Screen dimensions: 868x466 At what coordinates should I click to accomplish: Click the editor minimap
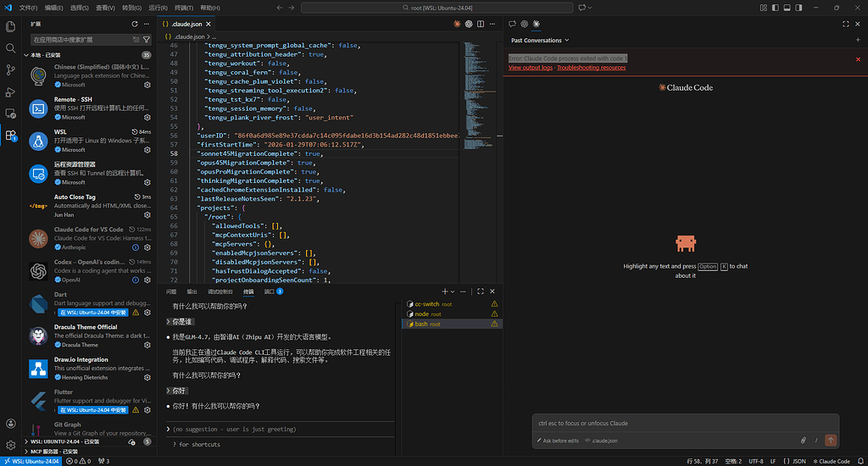[x=478, y=95]
